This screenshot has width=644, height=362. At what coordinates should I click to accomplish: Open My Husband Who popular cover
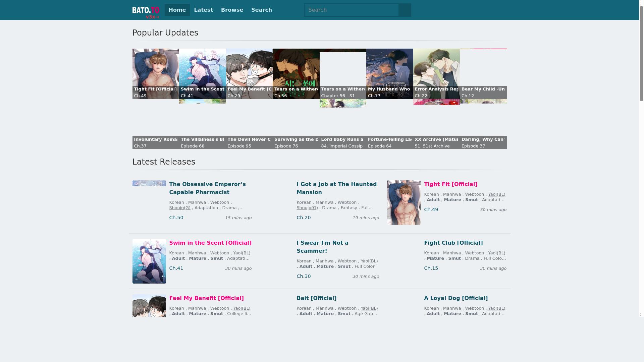pyautogui.click(x=389, y=69)
